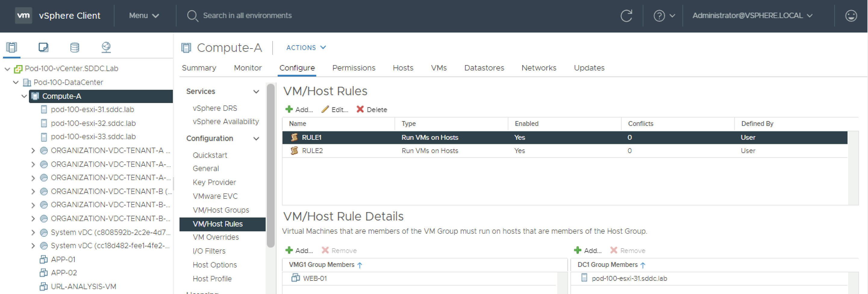Screen dimensions: 868x294
Task: Click the refresh icon in top bar
Action: coord(626,16)
